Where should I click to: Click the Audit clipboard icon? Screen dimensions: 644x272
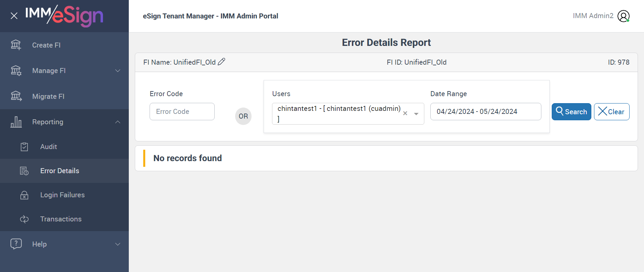point(24,147)
